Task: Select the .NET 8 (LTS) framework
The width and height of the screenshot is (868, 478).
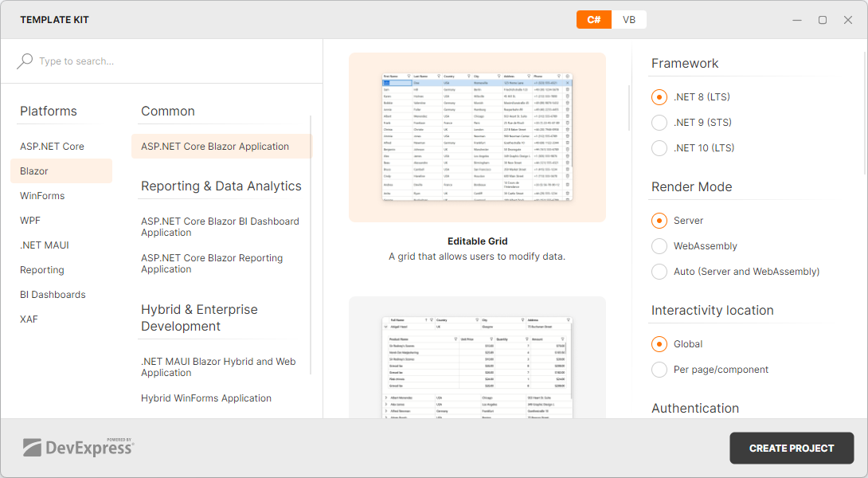Action: 659,97
